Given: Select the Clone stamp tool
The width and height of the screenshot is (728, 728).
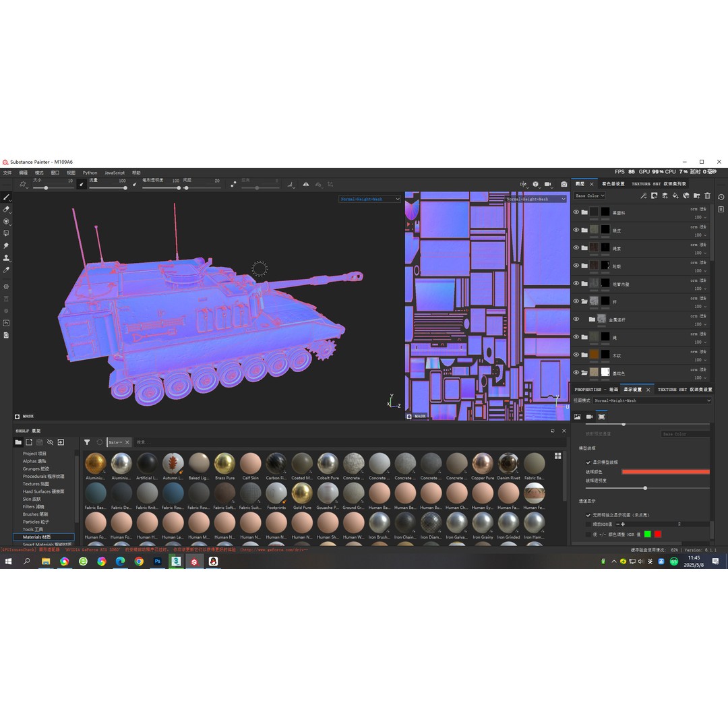Looking at the screenshot, I should tap(7, 257).
